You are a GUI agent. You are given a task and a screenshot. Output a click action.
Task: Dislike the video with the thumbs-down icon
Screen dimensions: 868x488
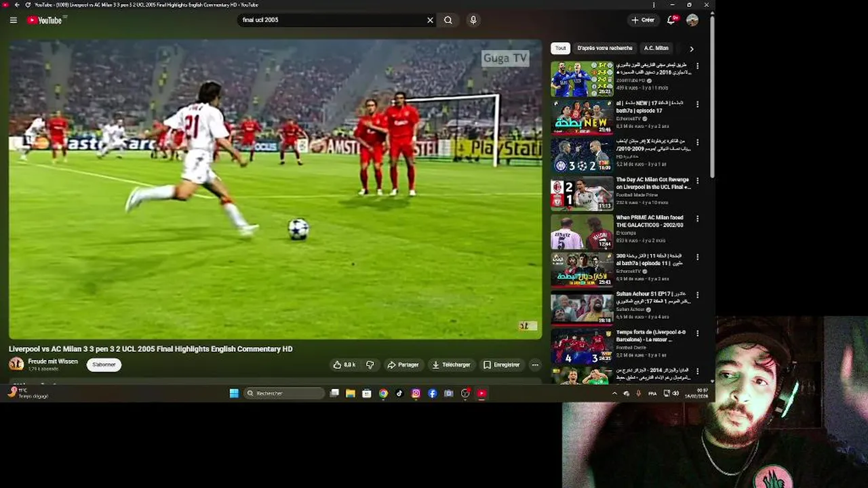point(370,365)
